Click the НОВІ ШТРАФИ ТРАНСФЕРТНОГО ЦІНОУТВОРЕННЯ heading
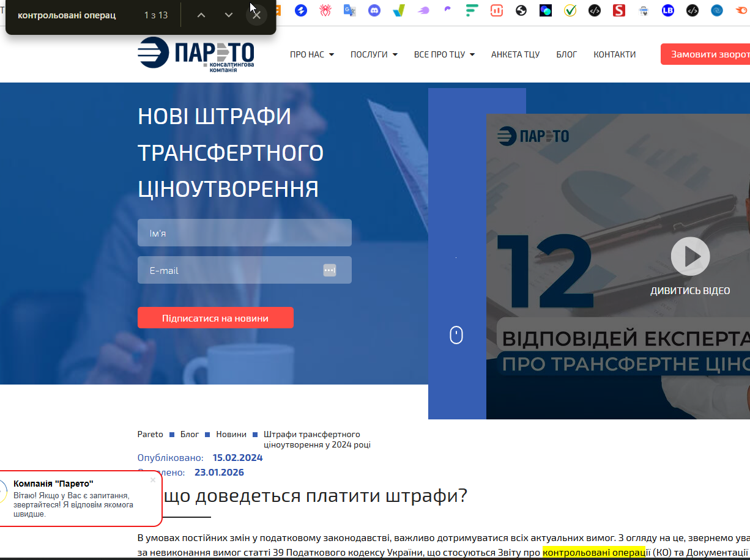The height and width of the screenshot is (560, 750). 231,152
